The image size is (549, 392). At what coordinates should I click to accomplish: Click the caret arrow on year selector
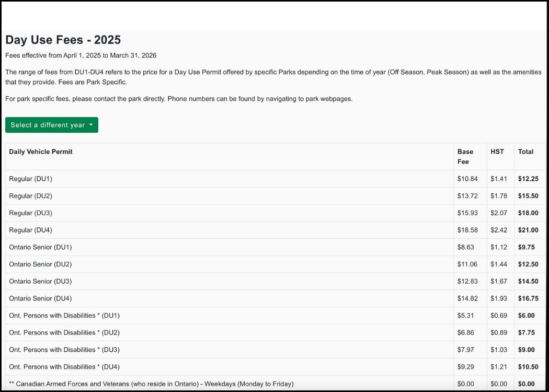point(91,124)
